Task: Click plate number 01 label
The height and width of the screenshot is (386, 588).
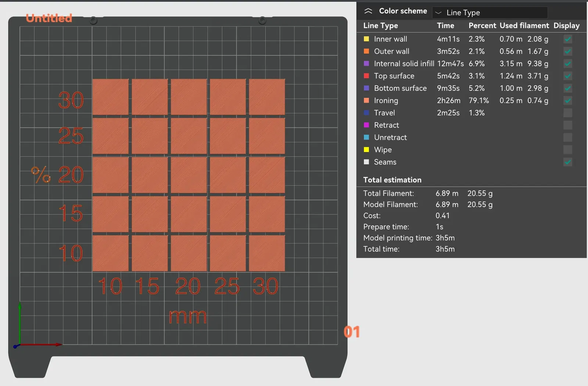Action: coord(352,332)
